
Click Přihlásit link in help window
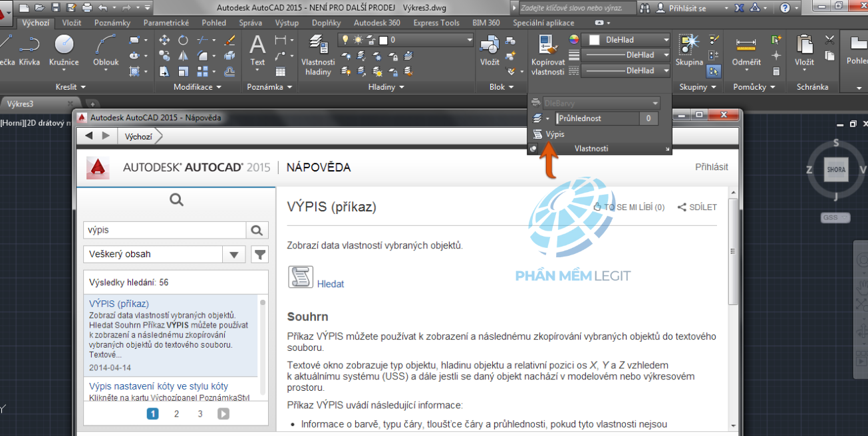tap(712, 167)
